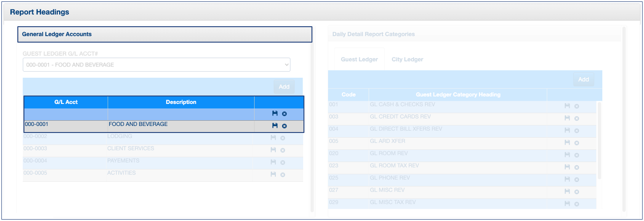This screenshot has width=644, height=221.
Task: Click save icon in the blank new row
Action: coord(275,113)
